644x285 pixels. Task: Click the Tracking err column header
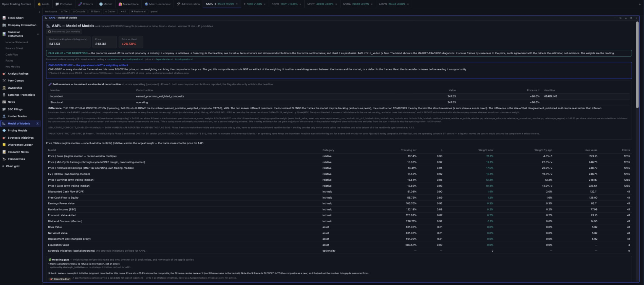click(x=409, y=150)
